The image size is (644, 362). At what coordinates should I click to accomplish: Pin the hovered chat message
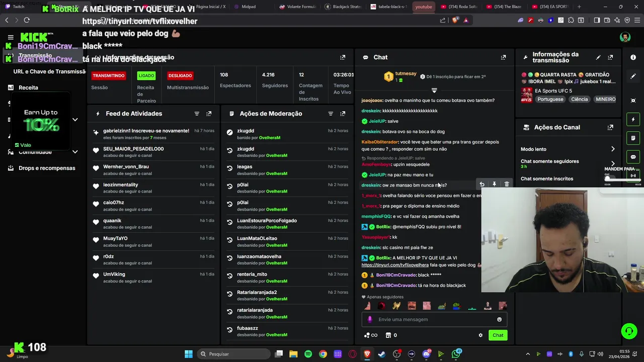494,185
